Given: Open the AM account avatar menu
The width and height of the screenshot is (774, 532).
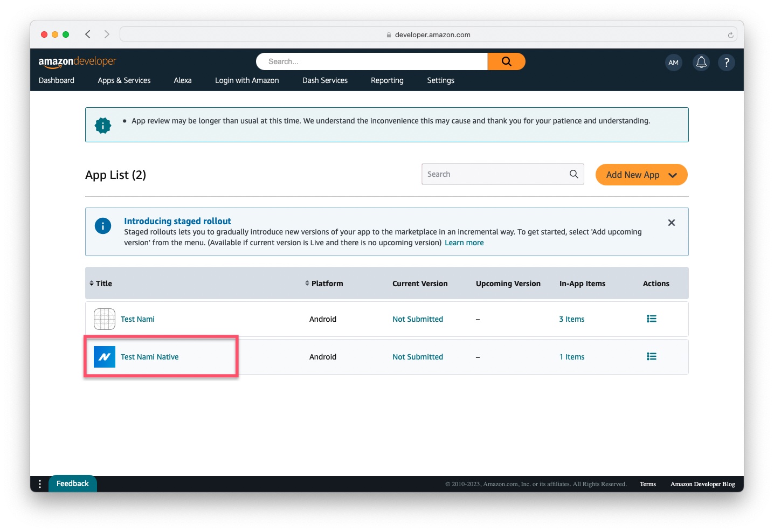Looking at the screenshot, I should pos(673,63).
